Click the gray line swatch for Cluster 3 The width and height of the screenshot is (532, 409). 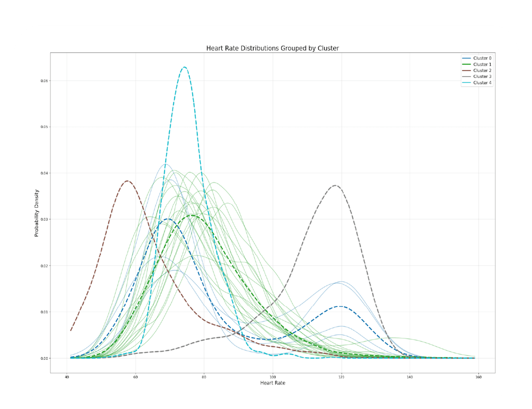[466, 77]
